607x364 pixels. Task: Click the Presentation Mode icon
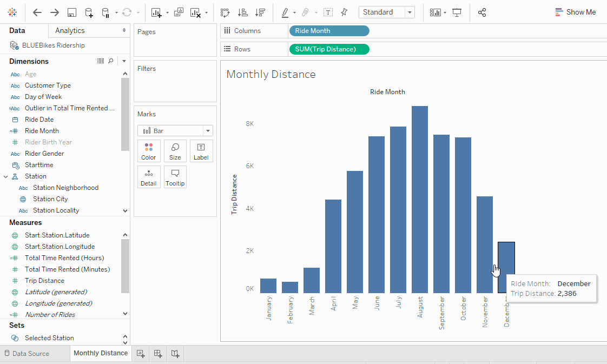(x=457, y=12)
